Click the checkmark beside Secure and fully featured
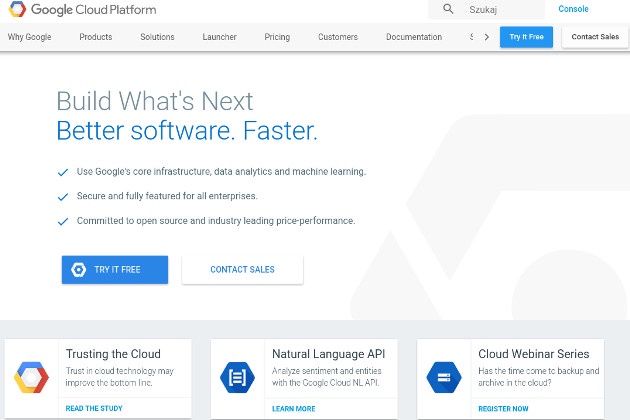The height and width of the screenshot is (420, 630). pos(63,197)
